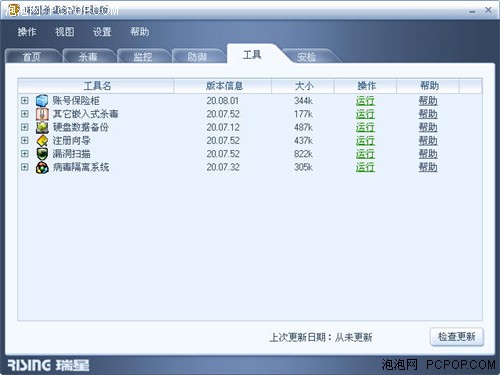Open 帮助 link for 账号保险柜
Screen dimensions: 500x375
click(x=428, y=101)
